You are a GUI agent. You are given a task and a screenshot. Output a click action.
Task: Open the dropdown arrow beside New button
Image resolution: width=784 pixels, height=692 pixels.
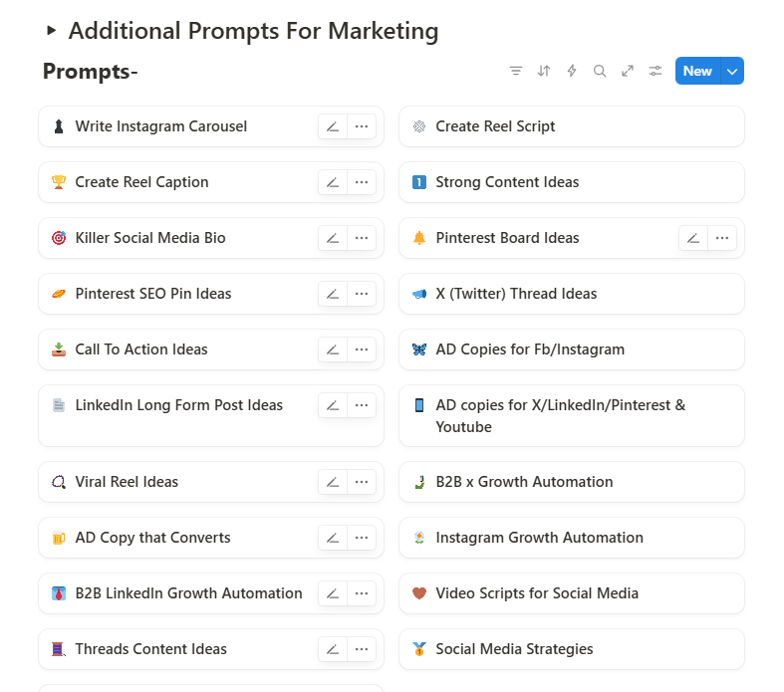[732, 71]
